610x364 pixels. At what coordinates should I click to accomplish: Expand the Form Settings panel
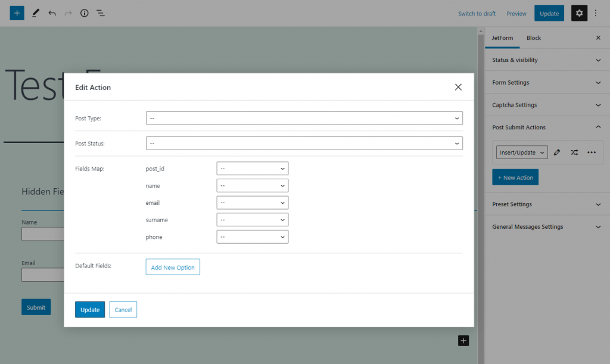coord(547,82)
